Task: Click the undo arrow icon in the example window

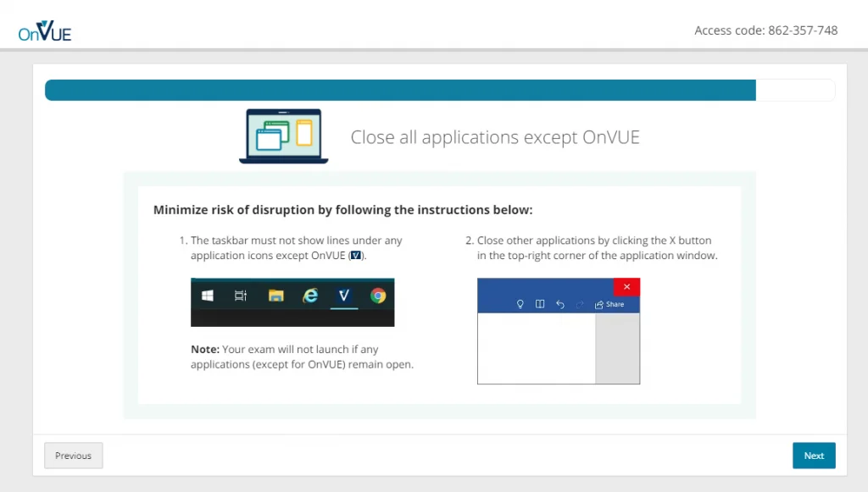Action: [x=560, y=304]
